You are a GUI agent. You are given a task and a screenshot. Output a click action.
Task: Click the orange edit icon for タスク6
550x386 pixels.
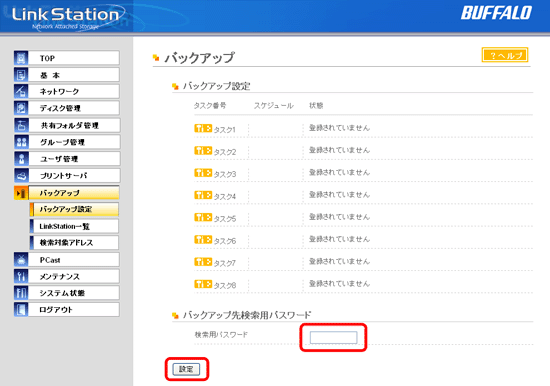tap(203, 240)
